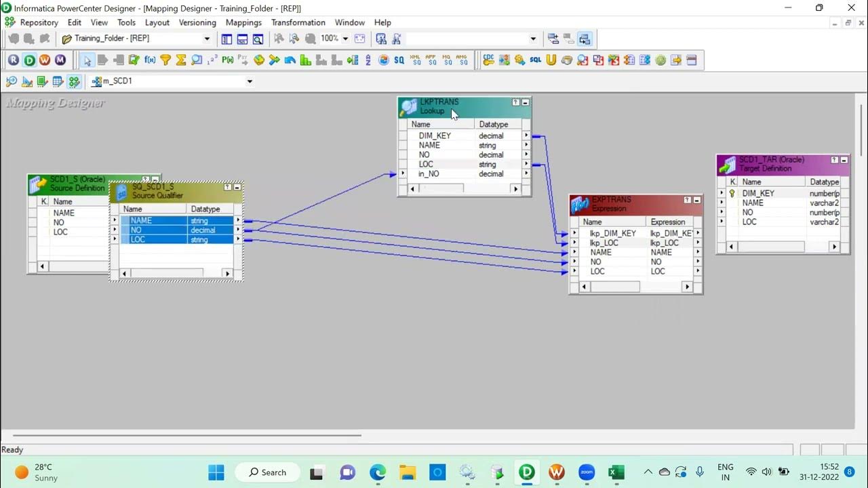Click the MQ SQ toolbar icon
The height and width of the screenshot is (488, 868).
[x=447, y=60]
